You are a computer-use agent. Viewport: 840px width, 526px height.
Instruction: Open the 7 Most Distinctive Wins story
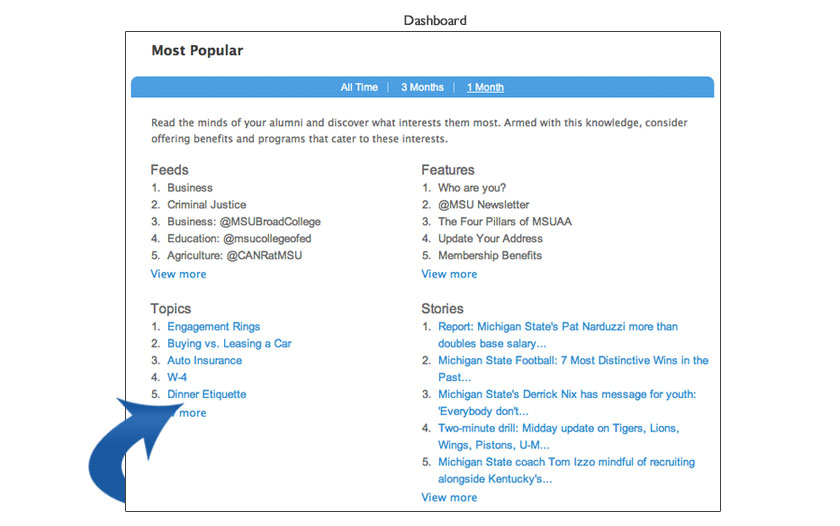(x=573, y=369)
